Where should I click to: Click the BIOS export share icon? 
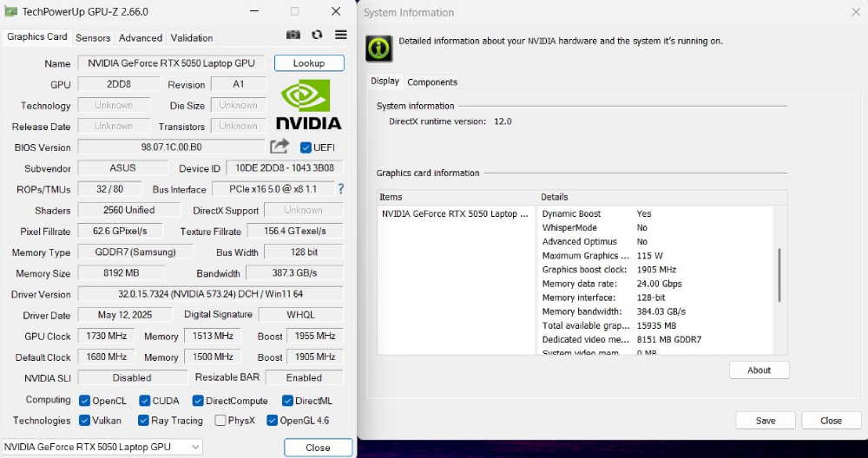pos(279,147)
